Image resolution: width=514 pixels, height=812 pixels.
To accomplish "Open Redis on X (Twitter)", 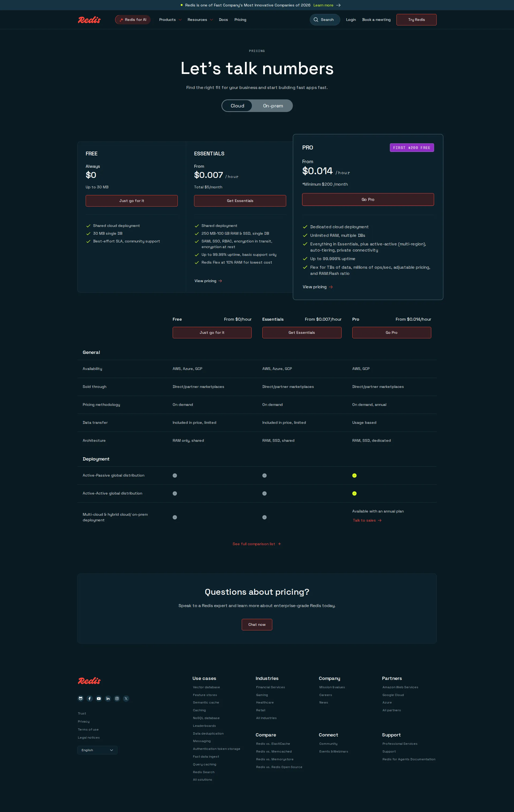I will [126, 698].
